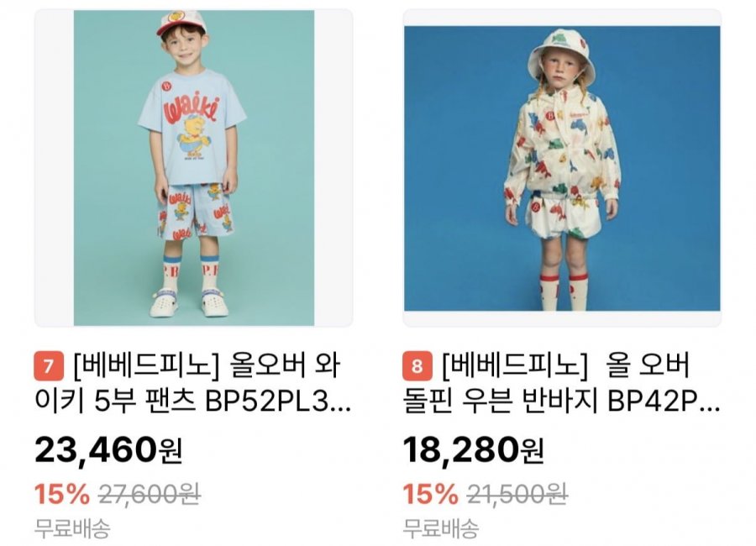Click 무료배송 label under the dolphin shorts

click(441, 528)
